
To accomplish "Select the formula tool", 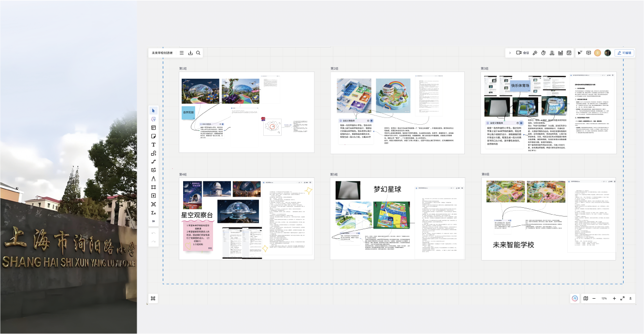I will coord(154,213).
